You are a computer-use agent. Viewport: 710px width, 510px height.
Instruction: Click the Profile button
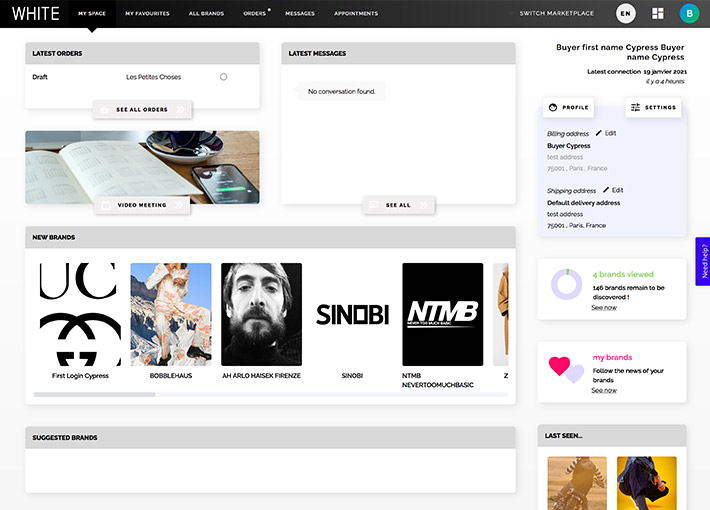coord(567,107)
